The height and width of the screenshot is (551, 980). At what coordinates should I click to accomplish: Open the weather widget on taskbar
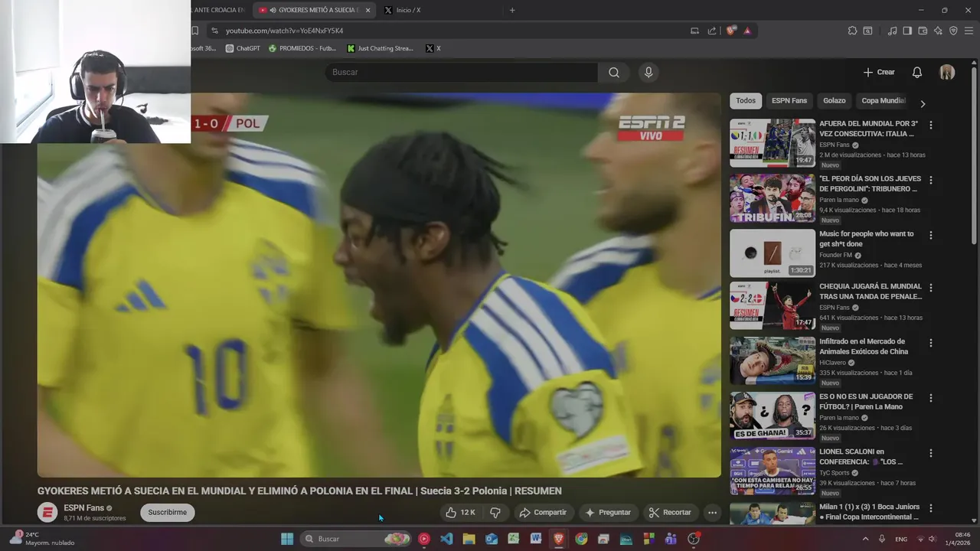[42, 539]
